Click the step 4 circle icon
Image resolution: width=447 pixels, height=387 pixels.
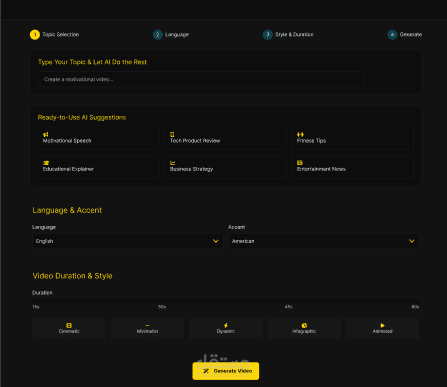[x=392, y=35]
